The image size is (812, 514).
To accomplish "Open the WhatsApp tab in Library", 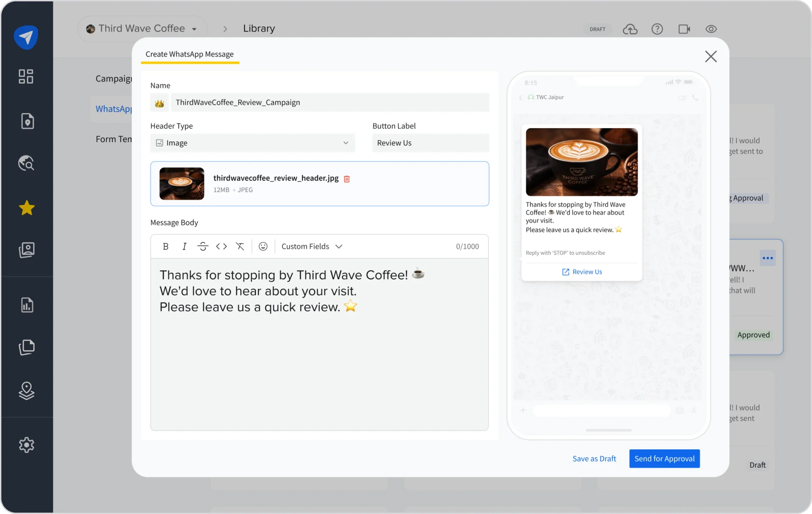I will click(113, 109).
